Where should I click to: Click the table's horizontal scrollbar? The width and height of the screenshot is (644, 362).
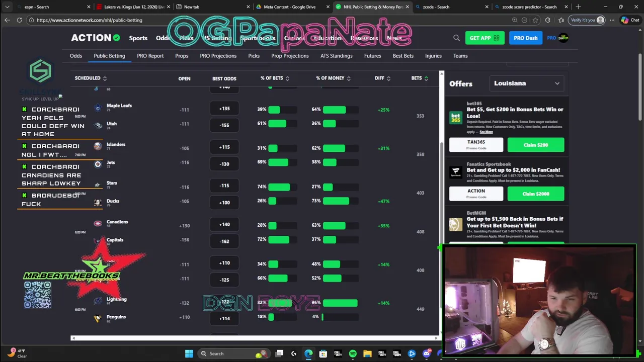pyautogui.click(x=254, y=338)
